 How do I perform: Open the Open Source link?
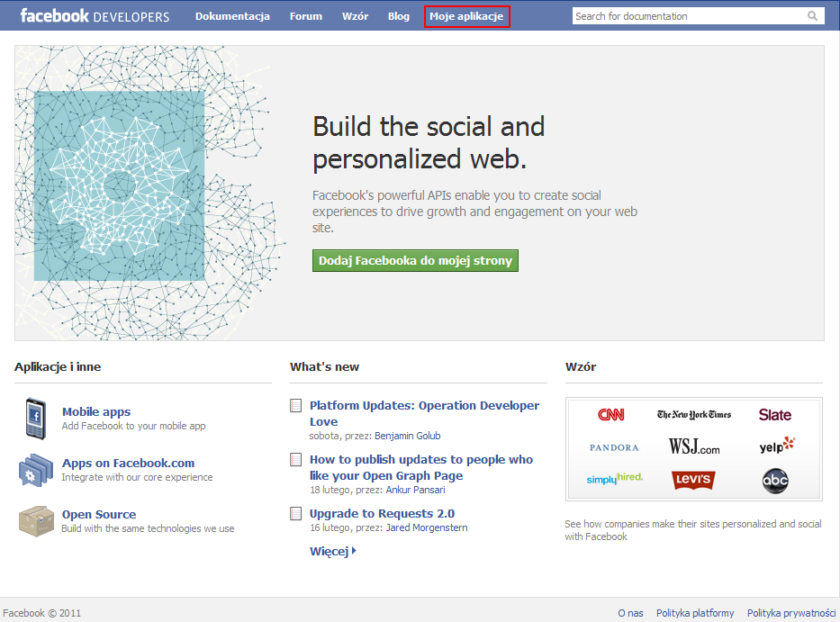tap(99, 514)
